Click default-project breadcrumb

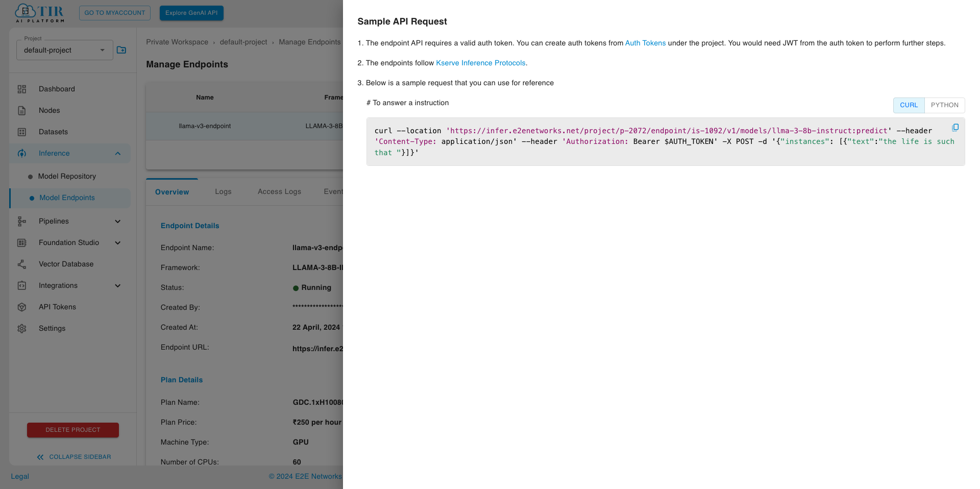pos(243,42)
